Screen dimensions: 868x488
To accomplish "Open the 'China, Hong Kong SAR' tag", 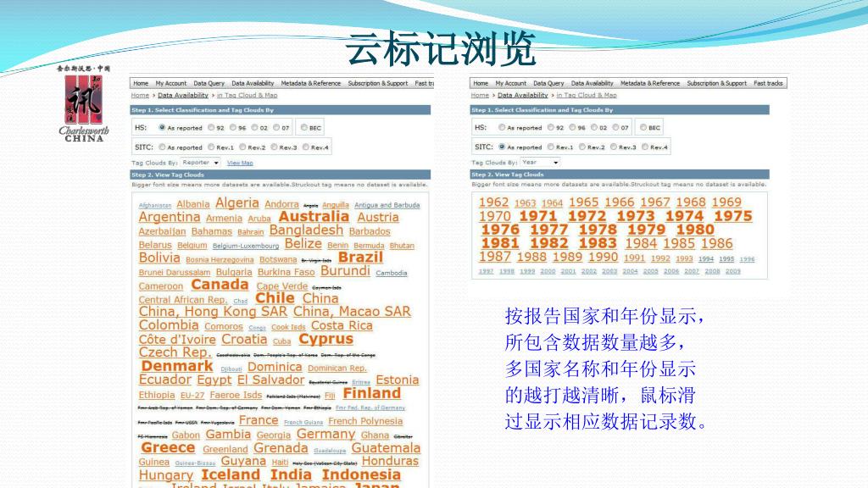I will 213,312.
